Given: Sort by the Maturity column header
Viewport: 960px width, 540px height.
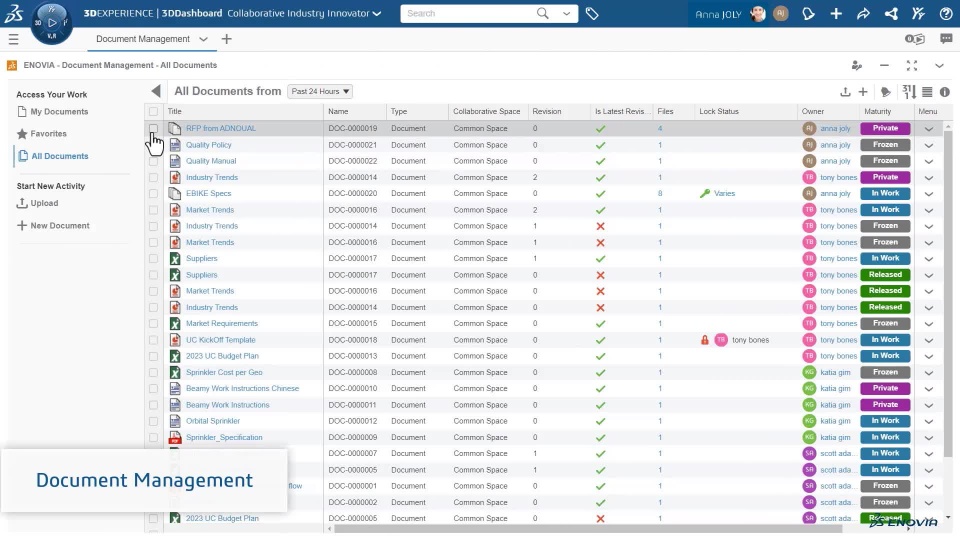Looking at the screenshot, I should (877, 111).
